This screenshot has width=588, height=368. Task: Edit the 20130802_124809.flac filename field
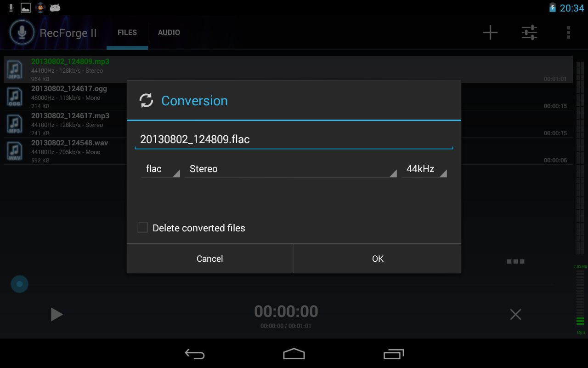click(x=294, y=139)
